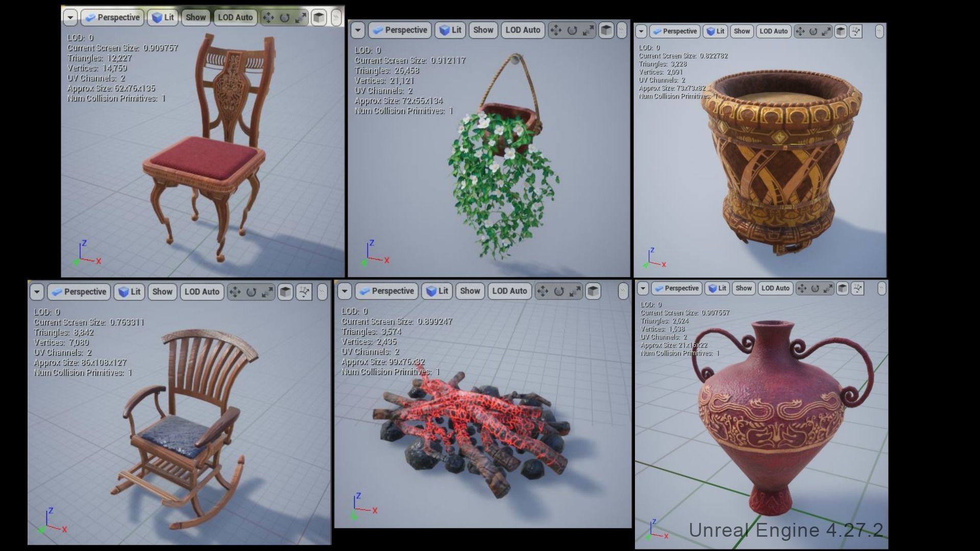Open the viewport options arrow above the ornate chair
The width and height of the screenshot is (980, 551).
70,18
